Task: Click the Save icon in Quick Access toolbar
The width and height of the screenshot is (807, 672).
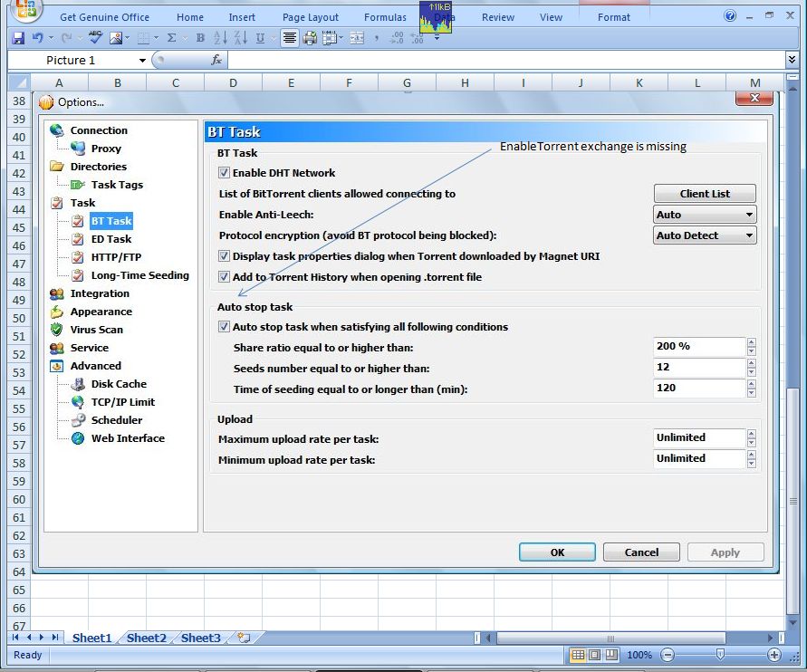Action: tap(18, 38)
